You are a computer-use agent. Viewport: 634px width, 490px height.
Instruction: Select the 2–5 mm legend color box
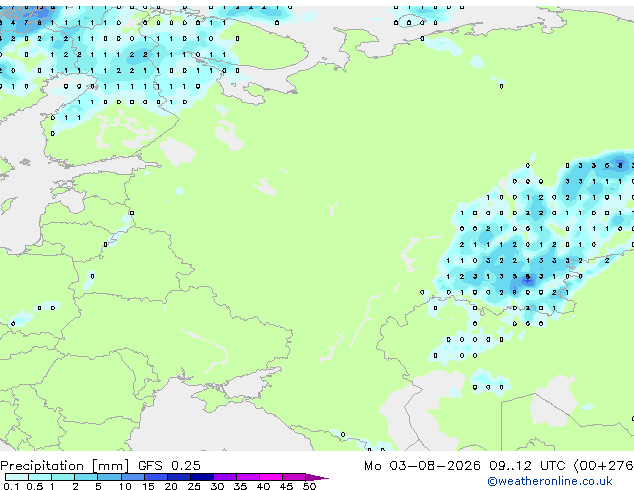coord(86,477)
